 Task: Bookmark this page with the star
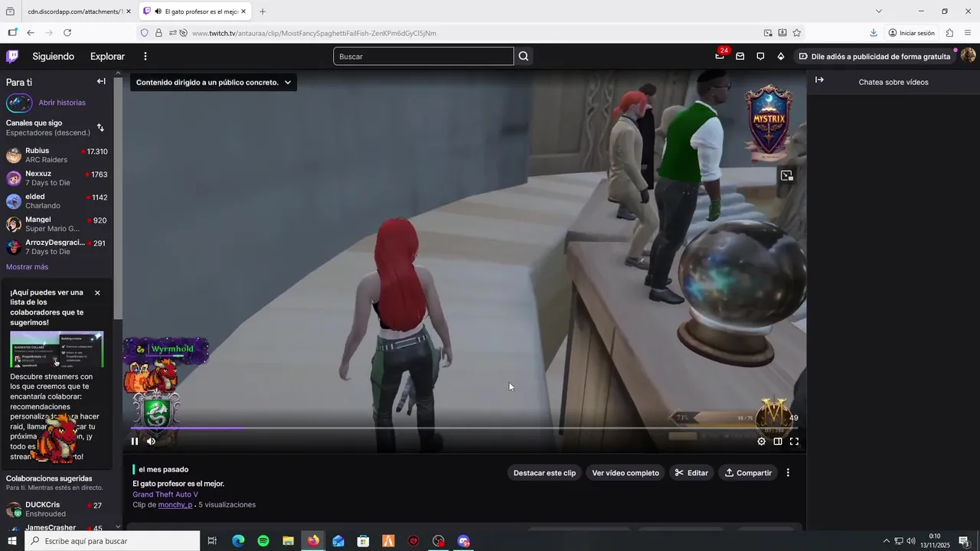[x=797, y=33]
